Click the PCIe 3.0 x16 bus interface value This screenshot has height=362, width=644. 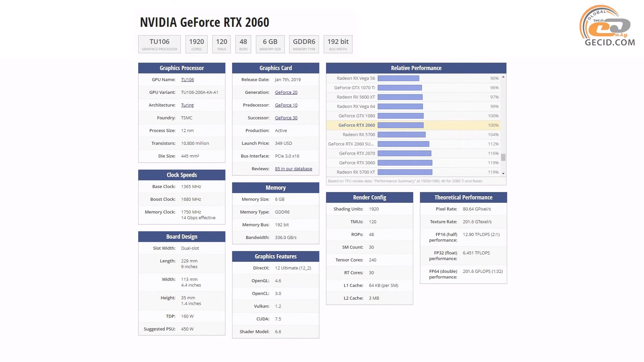click(287, 156)
